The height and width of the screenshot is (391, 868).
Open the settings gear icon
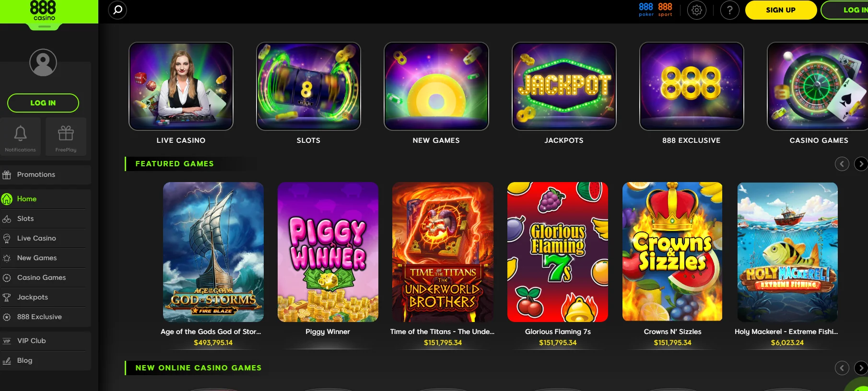click(697, 10)
